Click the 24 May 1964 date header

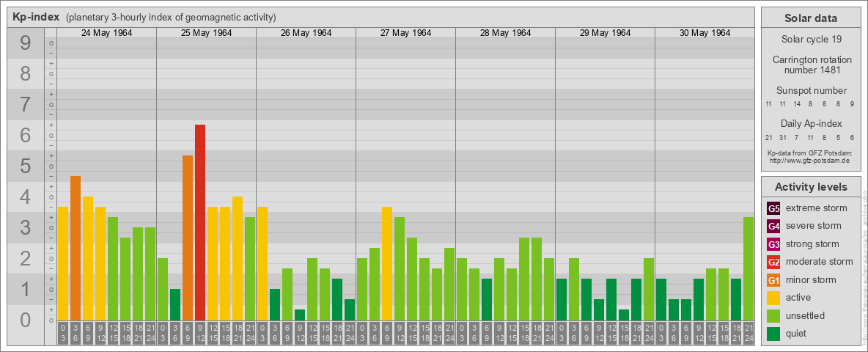coord(107,33)
